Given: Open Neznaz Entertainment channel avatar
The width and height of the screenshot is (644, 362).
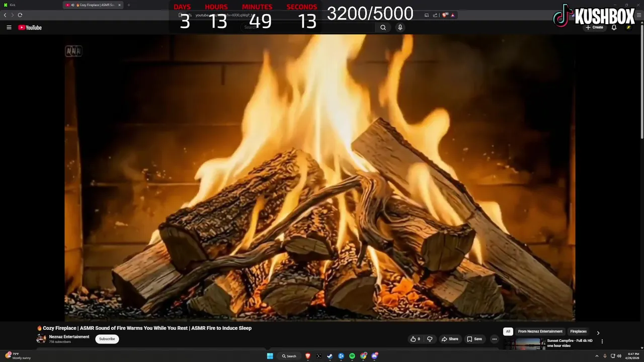Looking at the screenshot, I should (x=41, y=339).
